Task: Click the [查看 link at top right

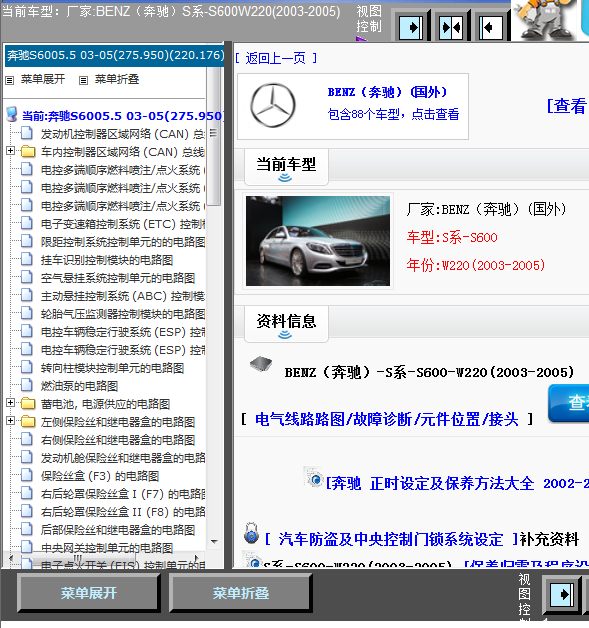Action: [567, 106]
